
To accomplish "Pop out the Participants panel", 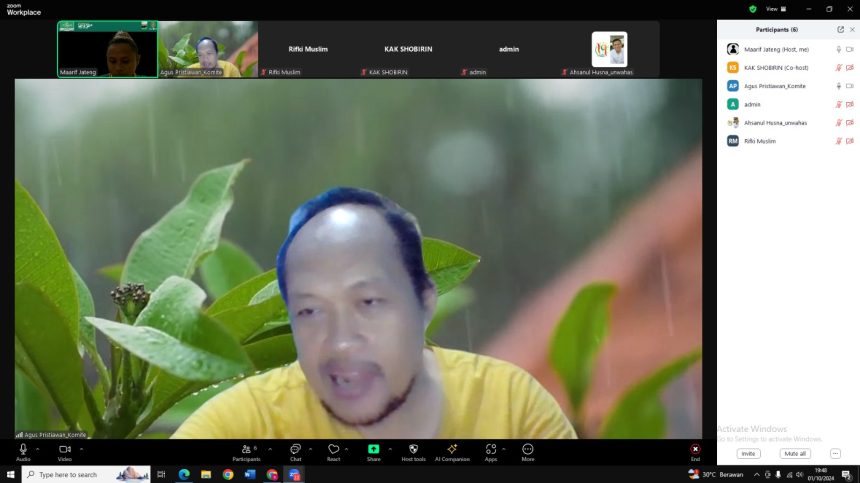I will [840, 30].
